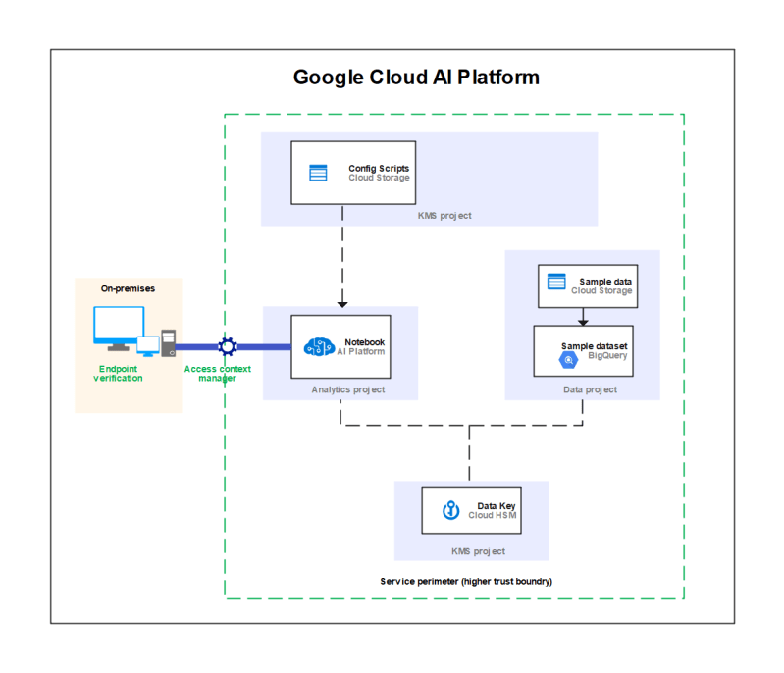This screenshot has height=673, width=784.
Task: Click the Config Scripts Cloud Storage icon
Action: pyautogui.click(x=318, y=173)
